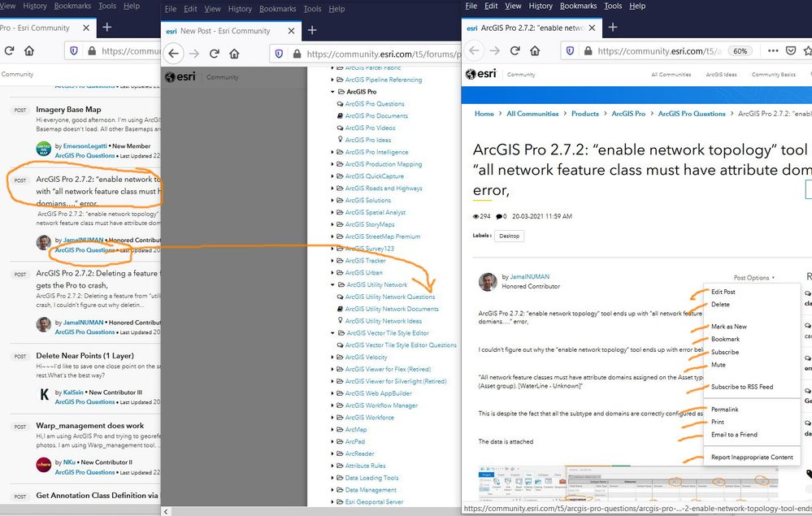Screen dimensions: 812x516
Task: Open a new tab beside New Post tab
Action: pos(312,30)
